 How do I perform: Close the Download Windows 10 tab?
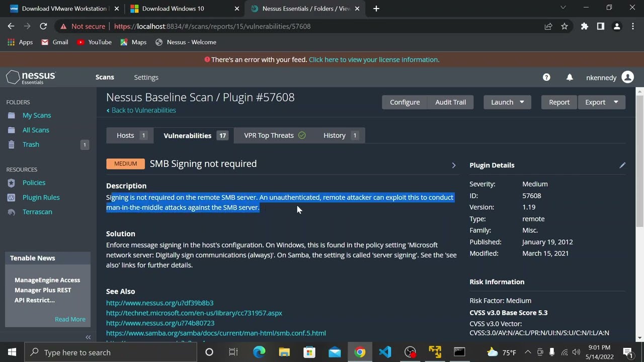[236, 9]
